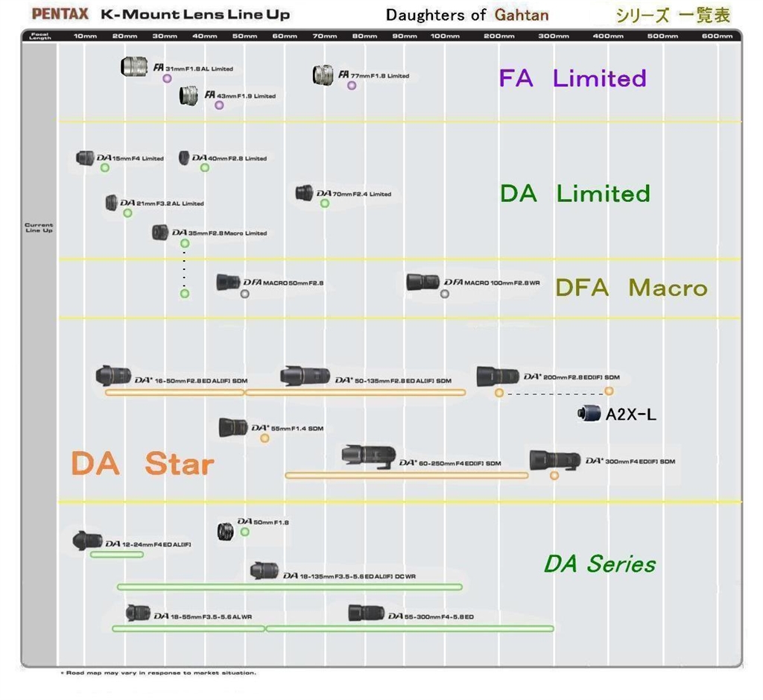Click the gray marker under DFA Macro 100mm WR
This screenshot has height=700, width=763.
click(x=445, y=294)
